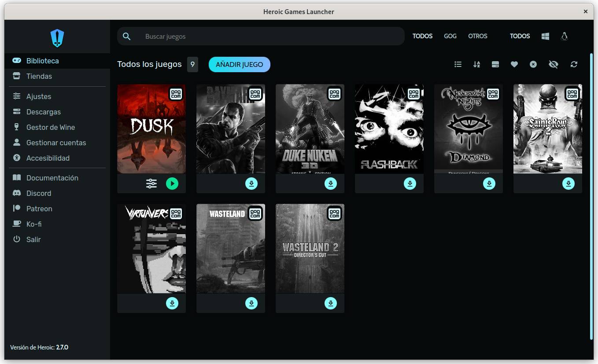Click GOG badge on Saints Row 2

coord(572,94)
